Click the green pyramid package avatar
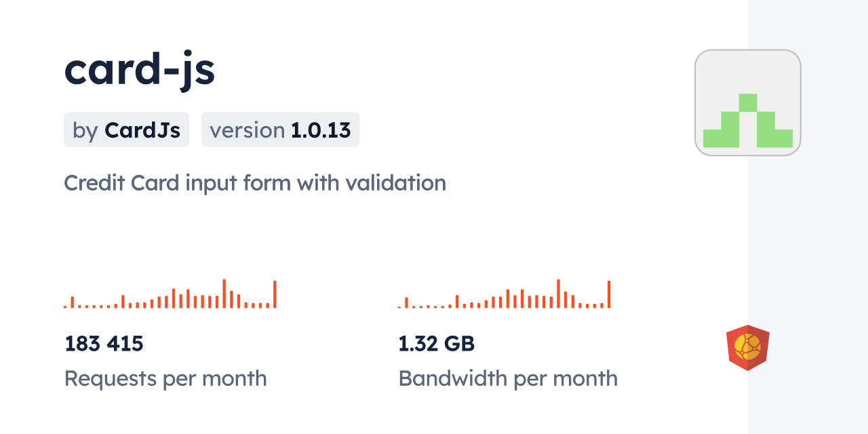Viewport: 868px width, 434px height. point(747,121)
